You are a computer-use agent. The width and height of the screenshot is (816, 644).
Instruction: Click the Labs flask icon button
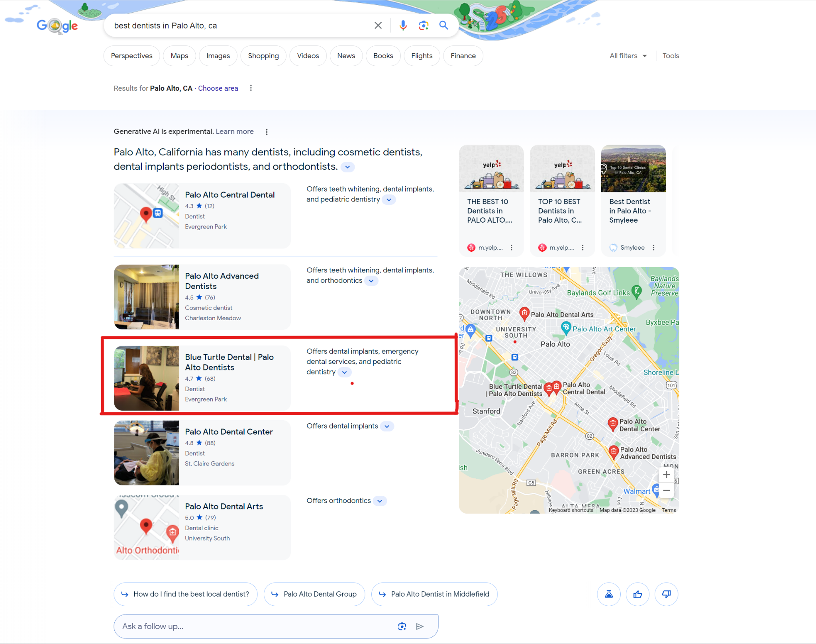(x=609, y=594)
